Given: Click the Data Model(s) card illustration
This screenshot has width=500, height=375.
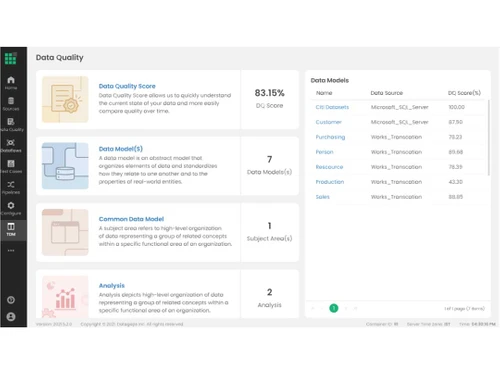Looking at the screenshot, I should 65,166.
